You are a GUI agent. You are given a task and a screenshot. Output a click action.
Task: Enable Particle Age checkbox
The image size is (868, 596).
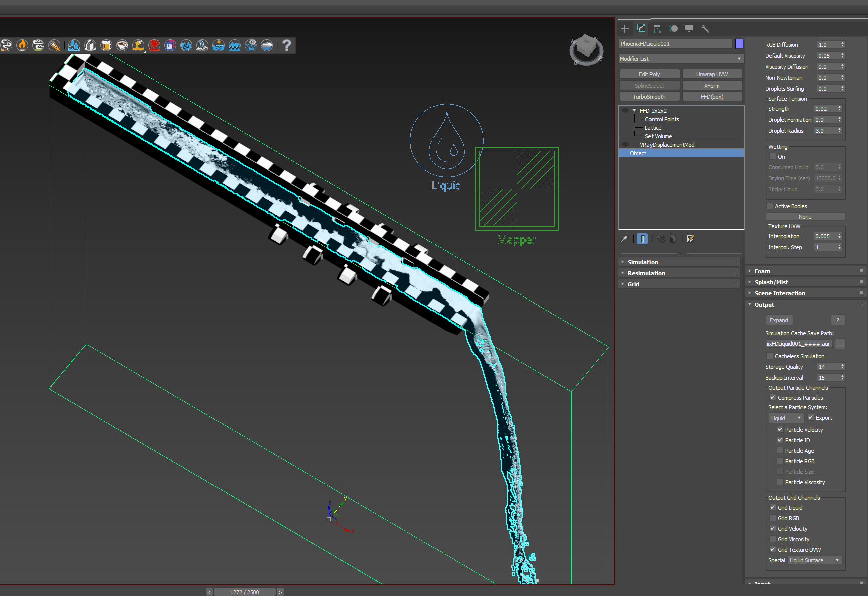click(780, 451)
